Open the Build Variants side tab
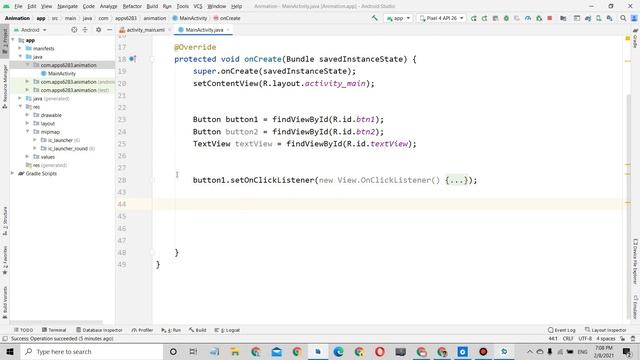Image resolution: width=640 pixels, height=360 pixels. (5, 302)
